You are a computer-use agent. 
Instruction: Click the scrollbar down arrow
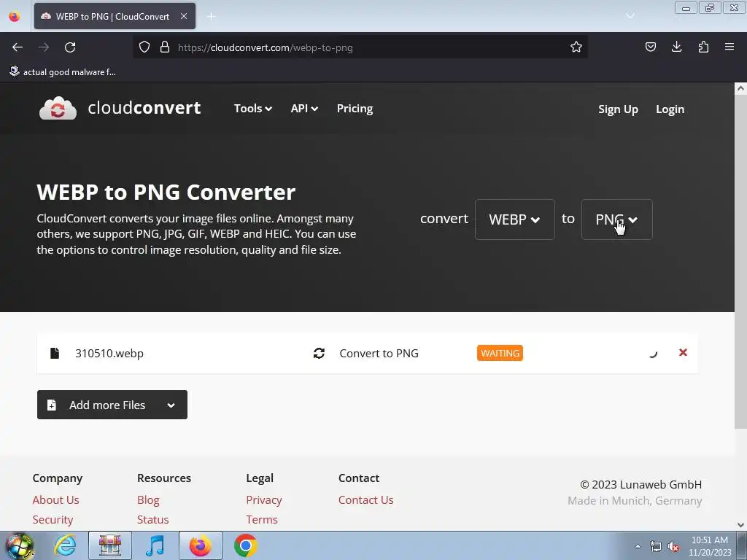740,525
